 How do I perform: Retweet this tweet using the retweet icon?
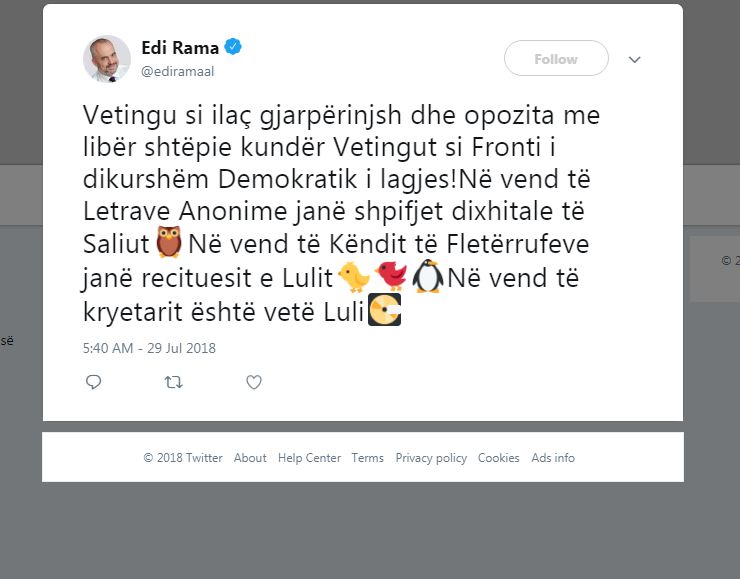coord(174,382)
